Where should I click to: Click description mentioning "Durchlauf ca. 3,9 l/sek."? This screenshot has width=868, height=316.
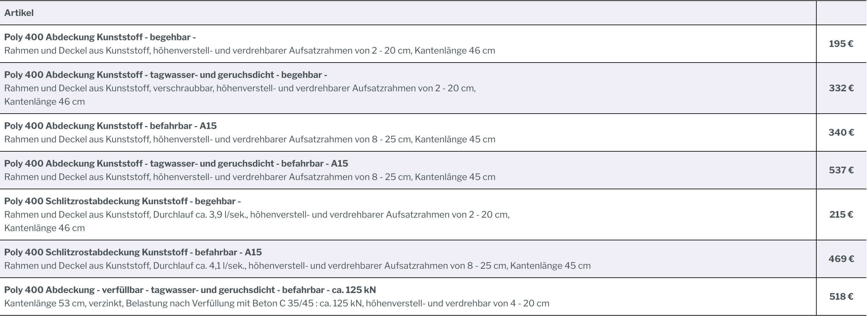point(256,215)
